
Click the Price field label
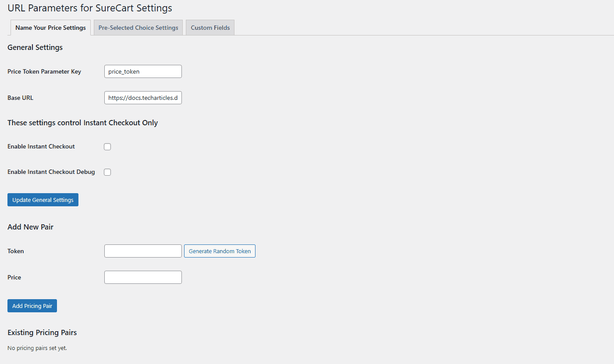point(14,277)
